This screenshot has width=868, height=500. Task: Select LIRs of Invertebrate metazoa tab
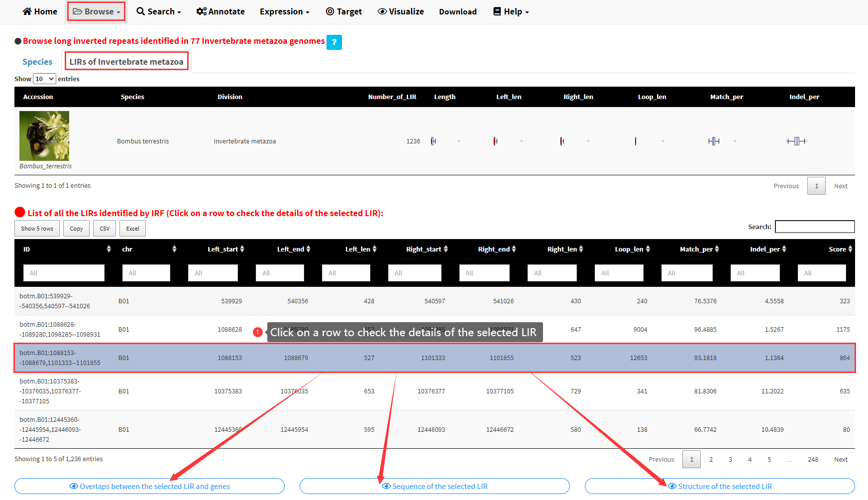(x=126, y=62)
